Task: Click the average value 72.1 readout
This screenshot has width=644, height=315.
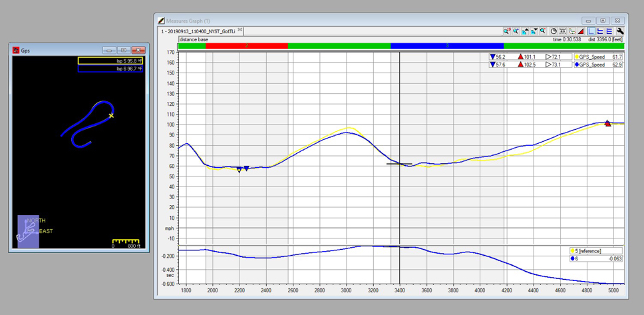Action: 553,57
